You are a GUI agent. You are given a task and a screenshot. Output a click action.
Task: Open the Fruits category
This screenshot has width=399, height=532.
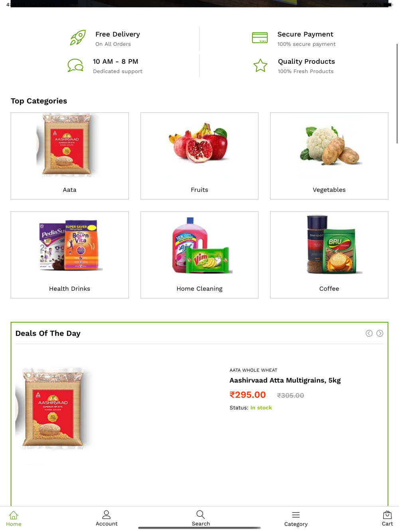tap(199, 156)
